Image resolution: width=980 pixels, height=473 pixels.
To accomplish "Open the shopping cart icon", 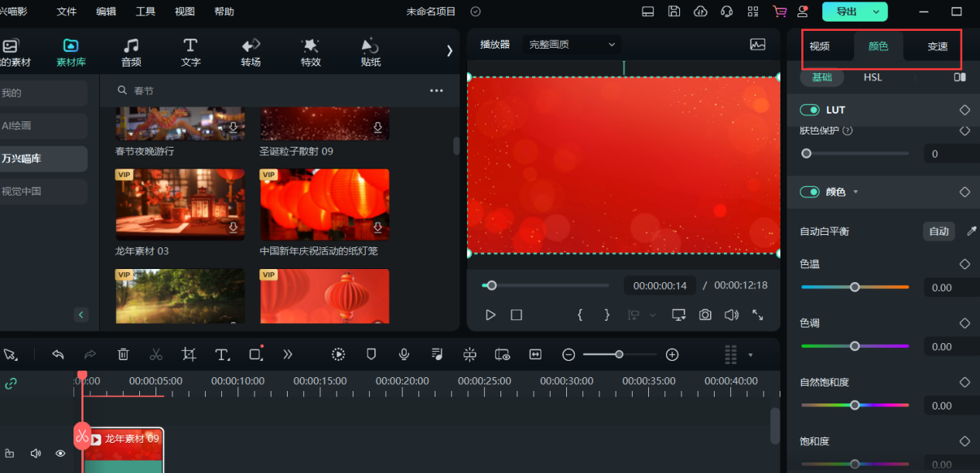I will 779,12.
